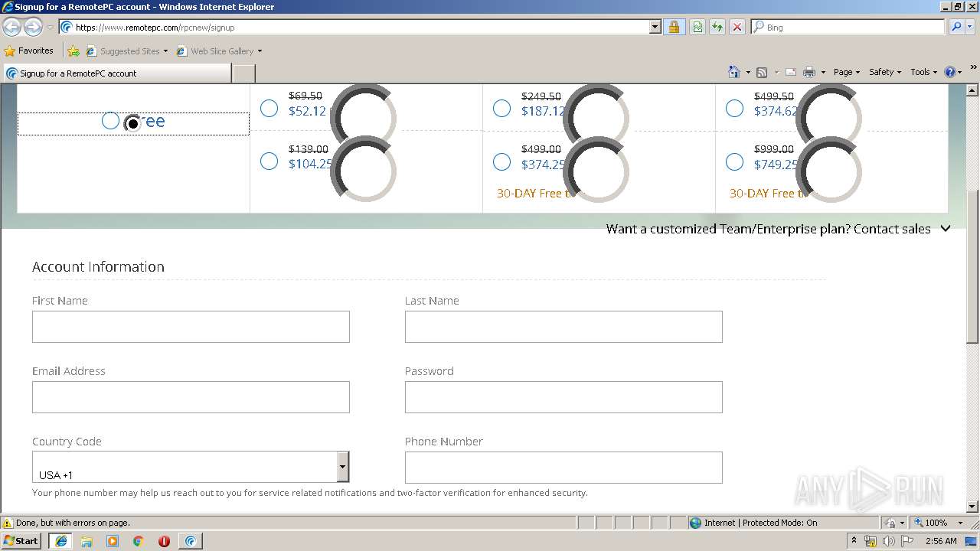Image resolution: width=980 pixels, height=551 pixels.
Task: Click the browser Forward arrow
Action: pos(33,27)
